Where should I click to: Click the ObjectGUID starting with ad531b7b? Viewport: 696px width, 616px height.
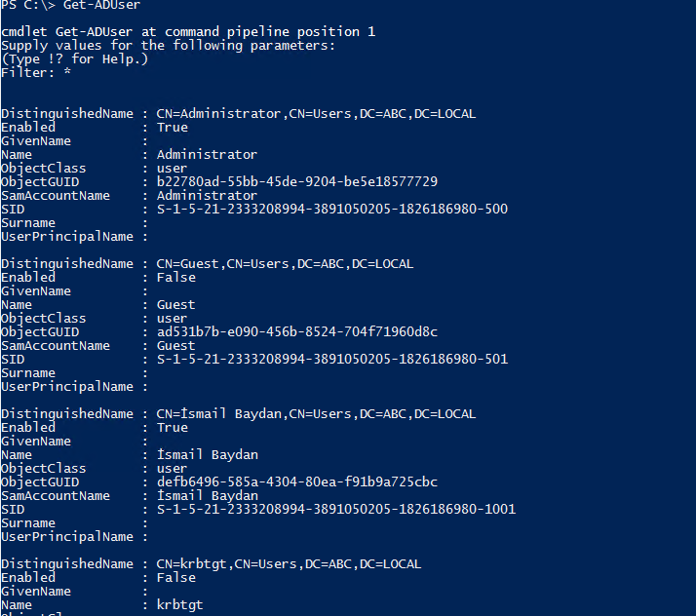(297, 331)
